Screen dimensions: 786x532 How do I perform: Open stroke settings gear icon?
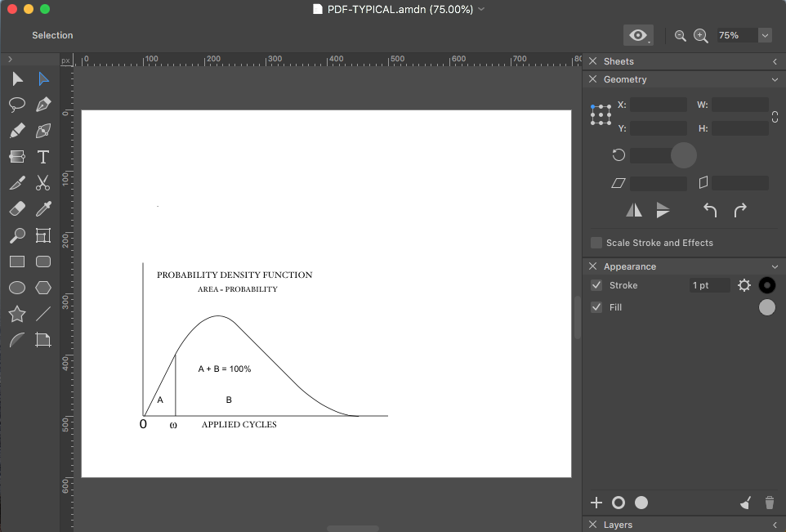coord(744,285)
